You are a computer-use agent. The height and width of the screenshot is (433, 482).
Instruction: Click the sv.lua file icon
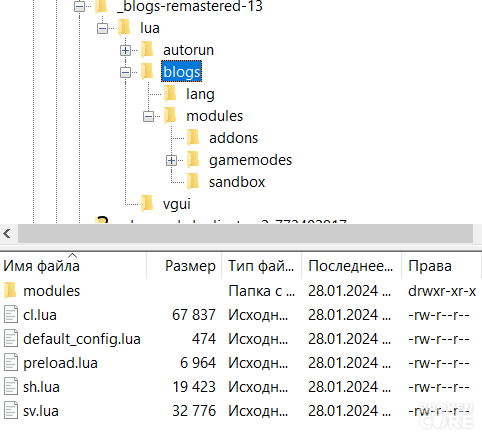tap(11, 411)
